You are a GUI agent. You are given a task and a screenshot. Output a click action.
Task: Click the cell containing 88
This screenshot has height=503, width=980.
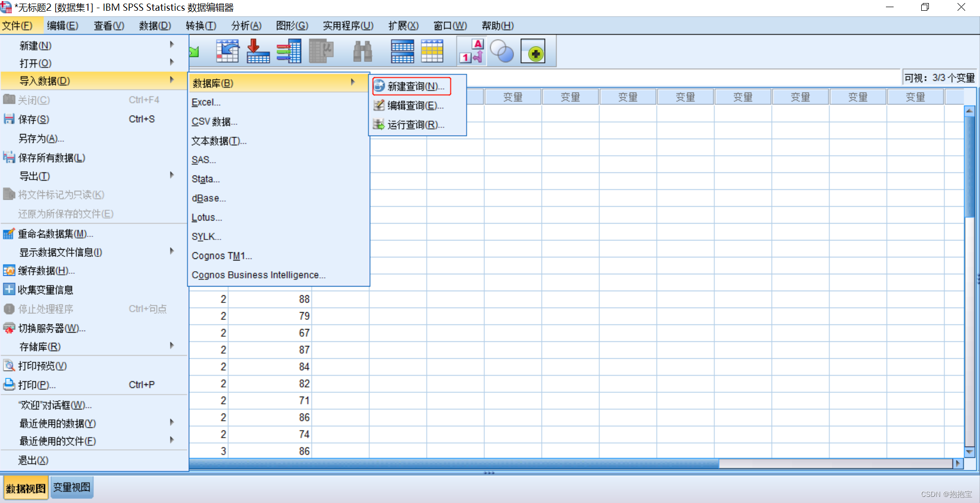(269, 299)
